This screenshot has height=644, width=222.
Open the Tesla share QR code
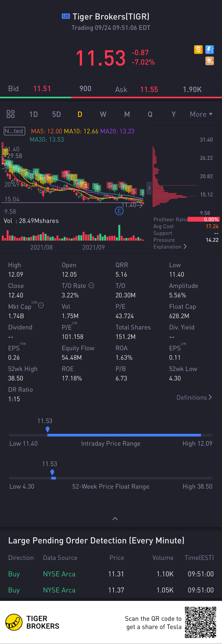point(200,622)
